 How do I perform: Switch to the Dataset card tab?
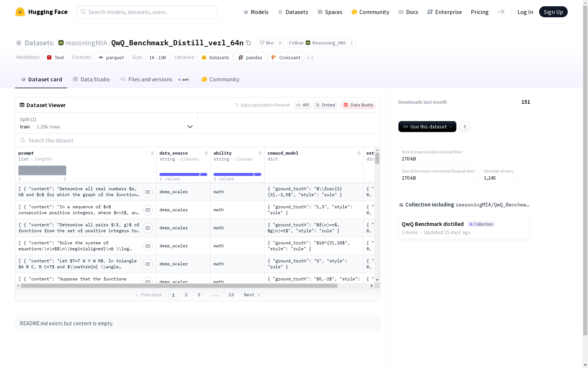(x=41, y=79)
